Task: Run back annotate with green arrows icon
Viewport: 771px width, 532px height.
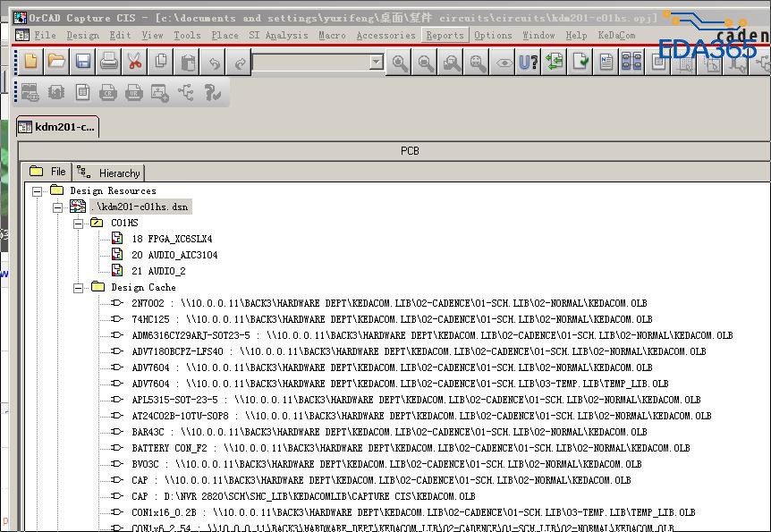Action: [x=555, y=62]
